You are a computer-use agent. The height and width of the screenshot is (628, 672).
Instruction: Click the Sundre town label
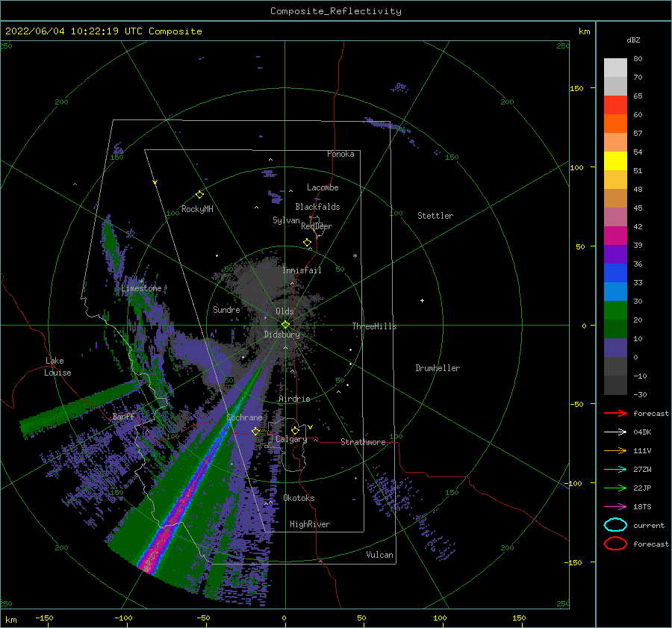click(226, 309)
